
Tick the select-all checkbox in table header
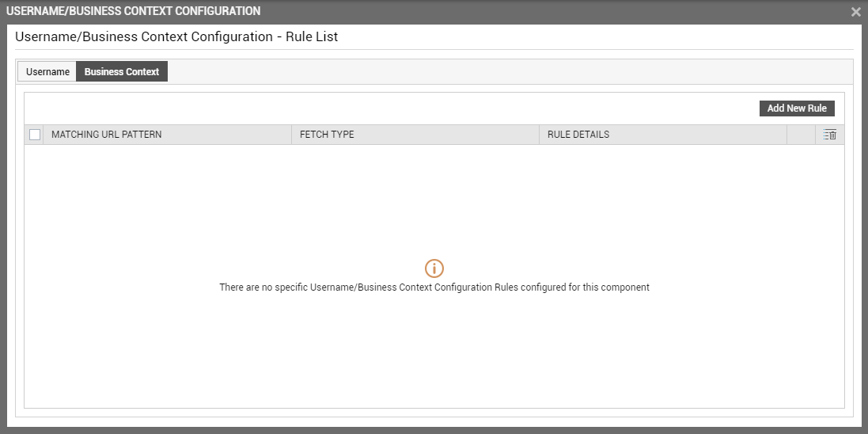click(35, 135)
